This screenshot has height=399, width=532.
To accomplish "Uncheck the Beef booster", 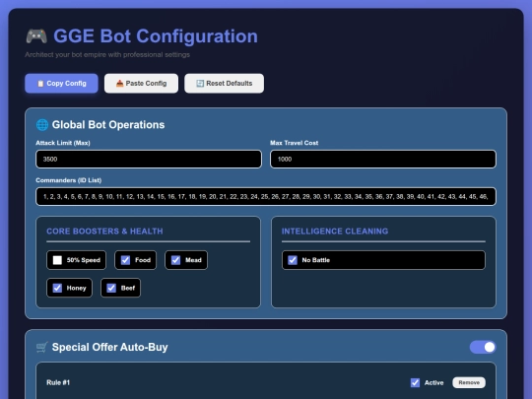I will point(111,288).
